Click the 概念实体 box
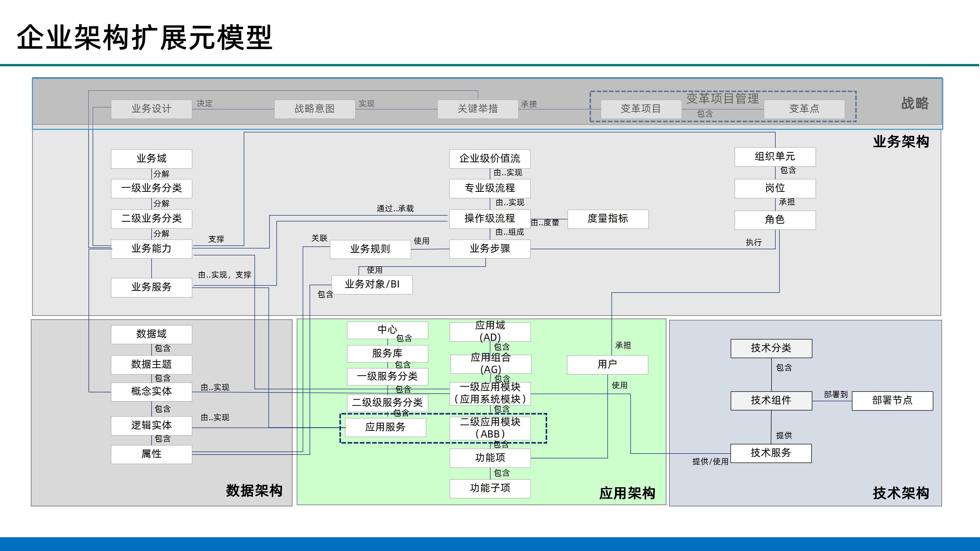This screenshot has height=551, width=980. (x=151, y=392)
